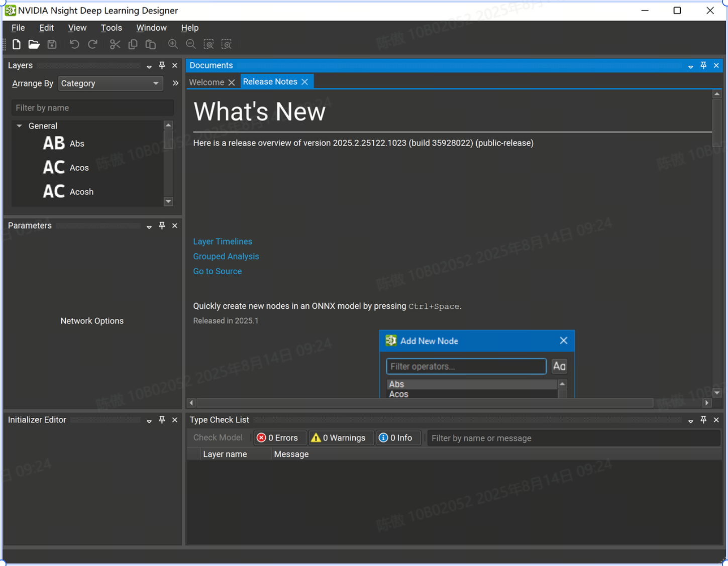Viewport: 728px width, 566px height.
Task: Open the Layer Timelines link
Action: coord(223,242)
